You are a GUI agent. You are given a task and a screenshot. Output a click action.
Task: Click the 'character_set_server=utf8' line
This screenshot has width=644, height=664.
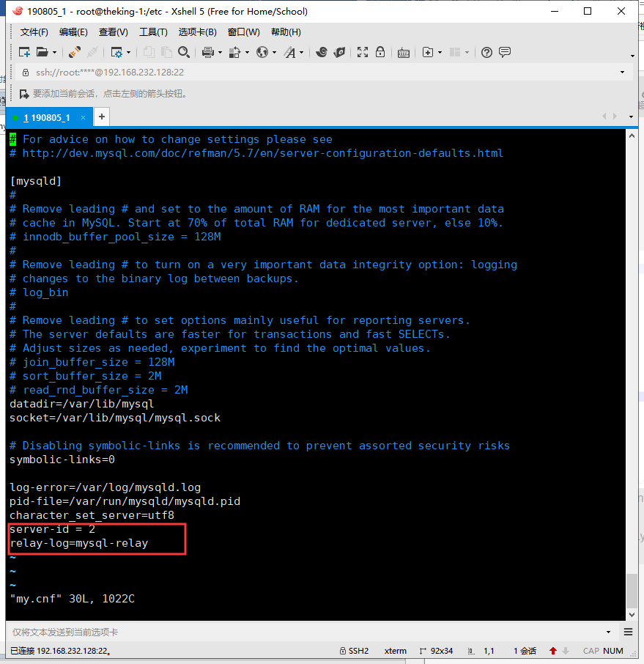[92, 515]
